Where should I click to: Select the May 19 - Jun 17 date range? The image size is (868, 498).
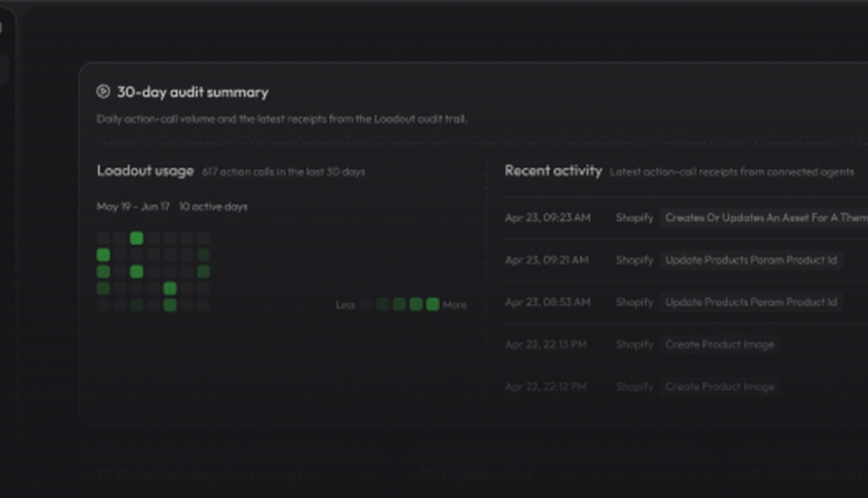coord(133,207)
